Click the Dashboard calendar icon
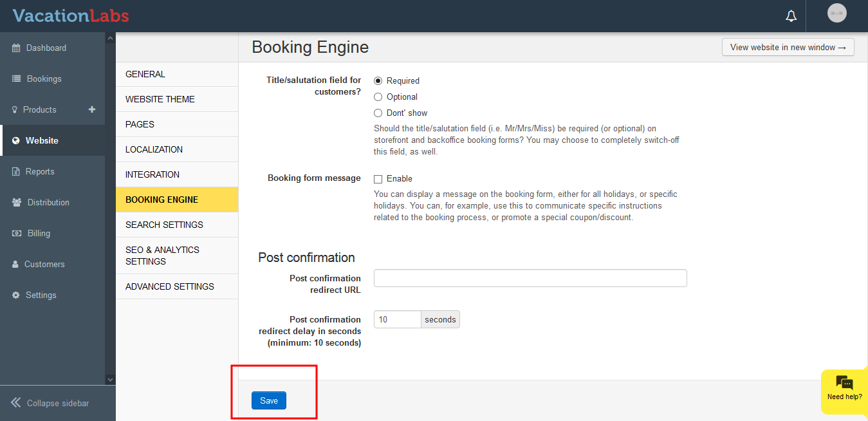 (16, 48)
